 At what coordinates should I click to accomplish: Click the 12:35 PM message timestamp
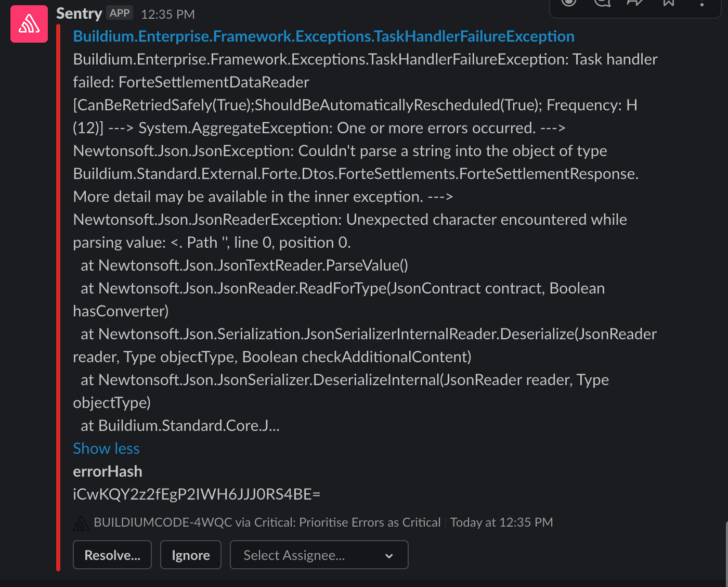click(167, 14)
